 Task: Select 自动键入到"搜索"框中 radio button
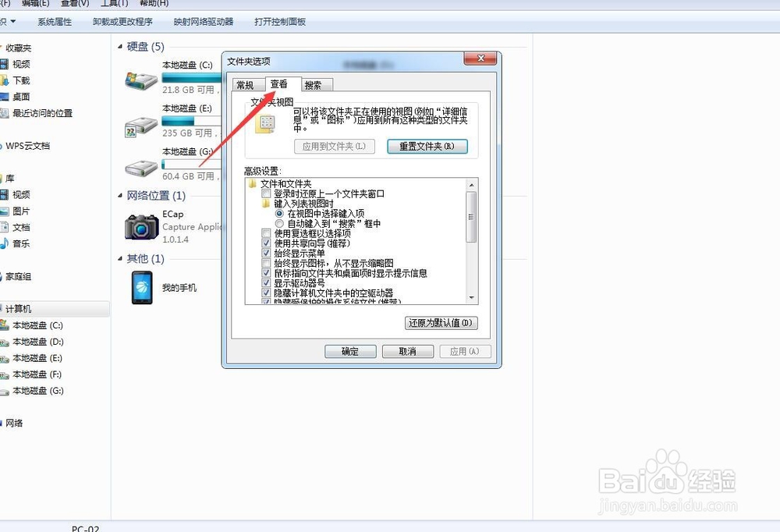pos(279,223)
